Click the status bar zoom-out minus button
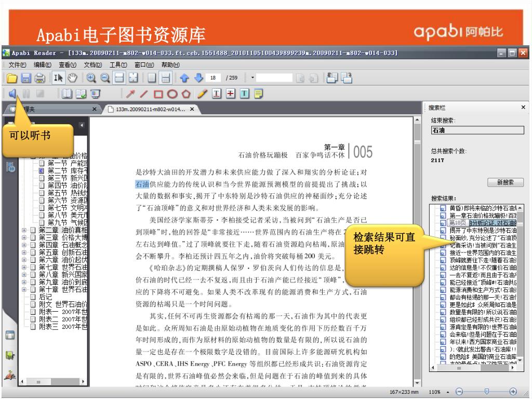 [459, 392]
